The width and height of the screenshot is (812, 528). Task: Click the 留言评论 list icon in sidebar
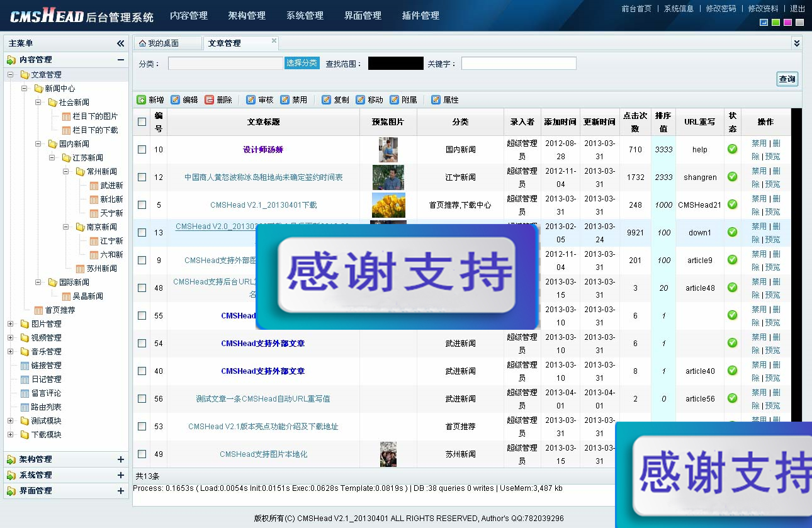[25, 393]
